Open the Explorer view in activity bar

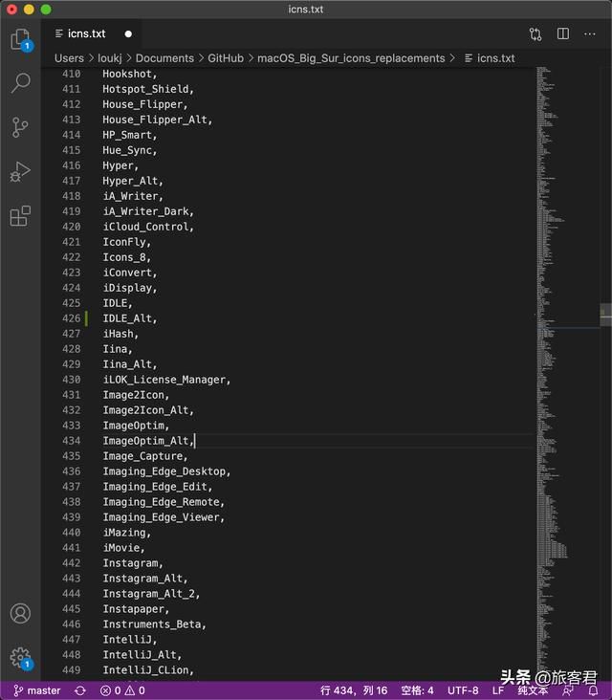pos(21,39)
